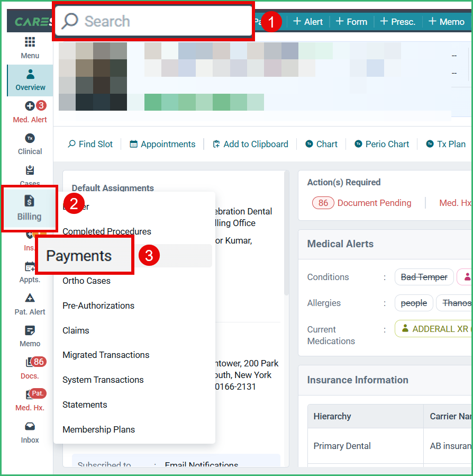The width and height of the screenshot is (473, 476).
Task: Select the Med. Alert icon with badge 3
Action: 30,112
